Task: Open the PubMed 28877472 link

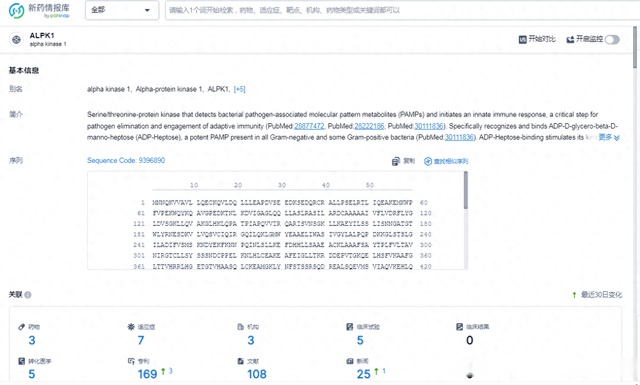Action: coord(309,126)
